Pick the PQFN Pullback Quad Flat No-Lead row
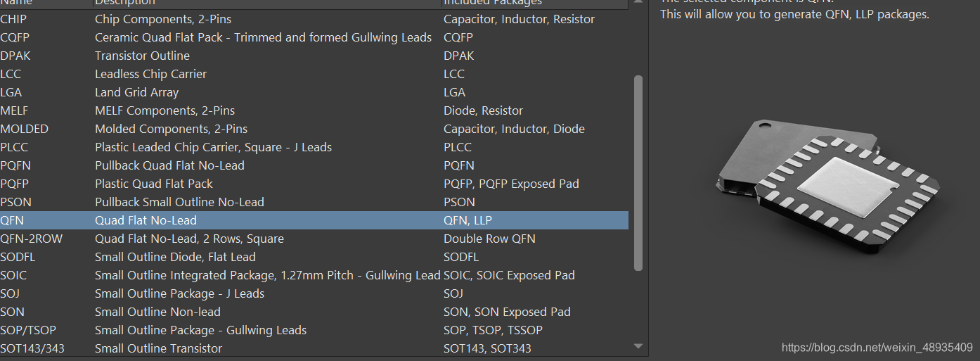Image resolution: width=980 pixels, height=361 pixels. click(x=169, y=165)
